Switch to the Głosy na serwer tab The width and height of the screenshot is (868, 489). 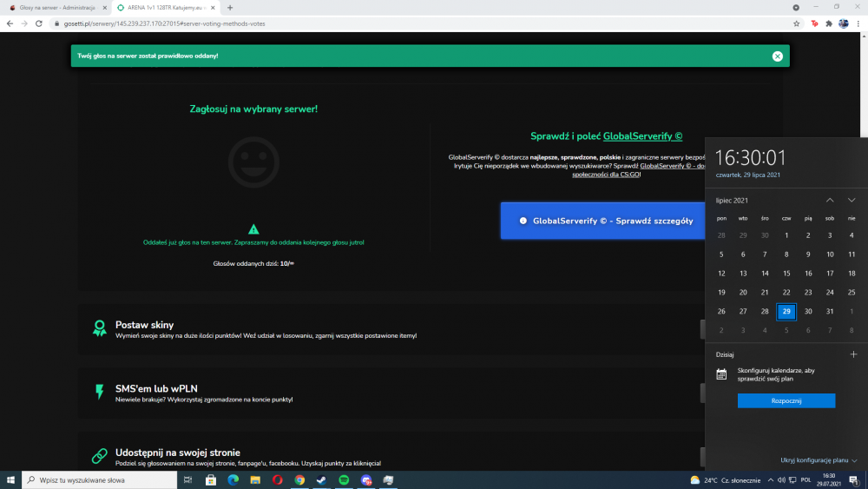[x=56, y=8]
